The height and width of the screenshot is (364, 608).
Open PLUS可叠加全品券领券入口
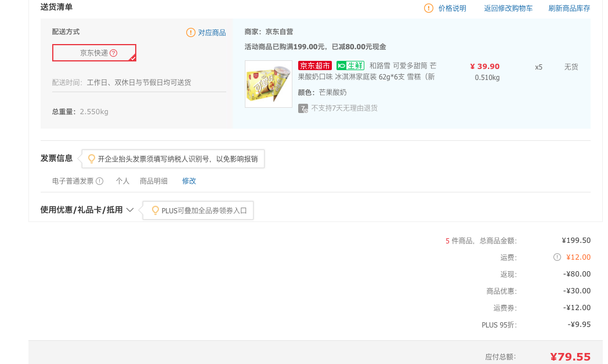pos(204,210)
